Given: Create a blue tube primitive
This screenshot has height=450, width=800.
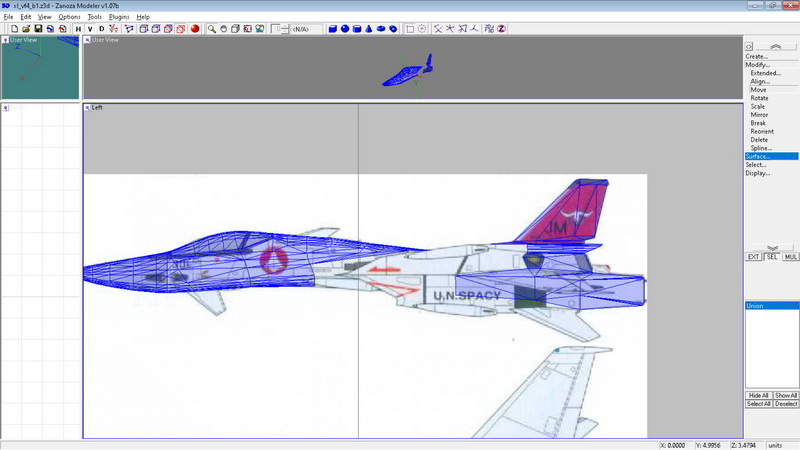Looking at the screenshot, I should (393, 29).
